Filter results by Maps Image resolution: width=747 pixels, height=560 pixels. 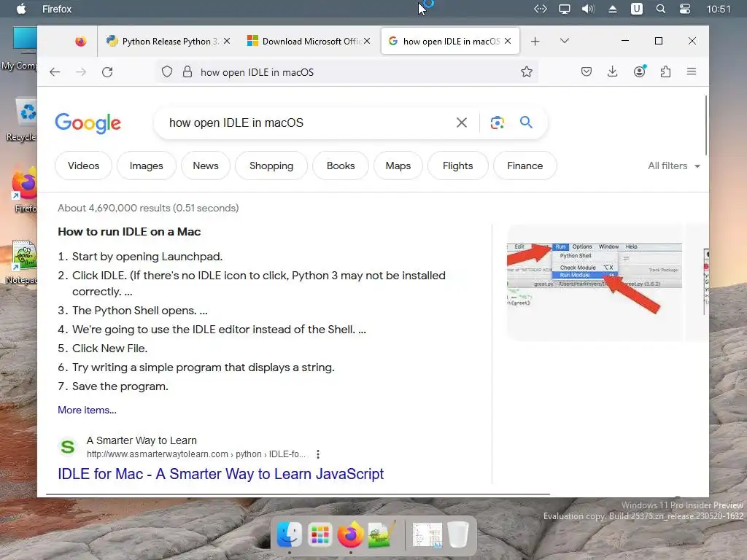(398, 166)
